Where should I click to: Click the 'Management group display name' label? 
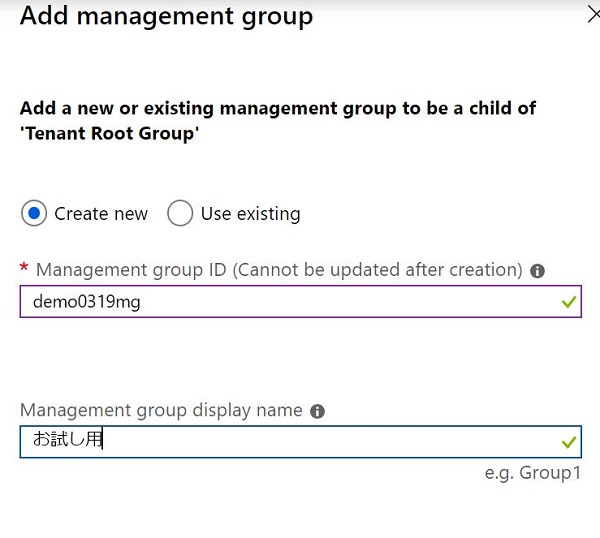coord(161,411)
